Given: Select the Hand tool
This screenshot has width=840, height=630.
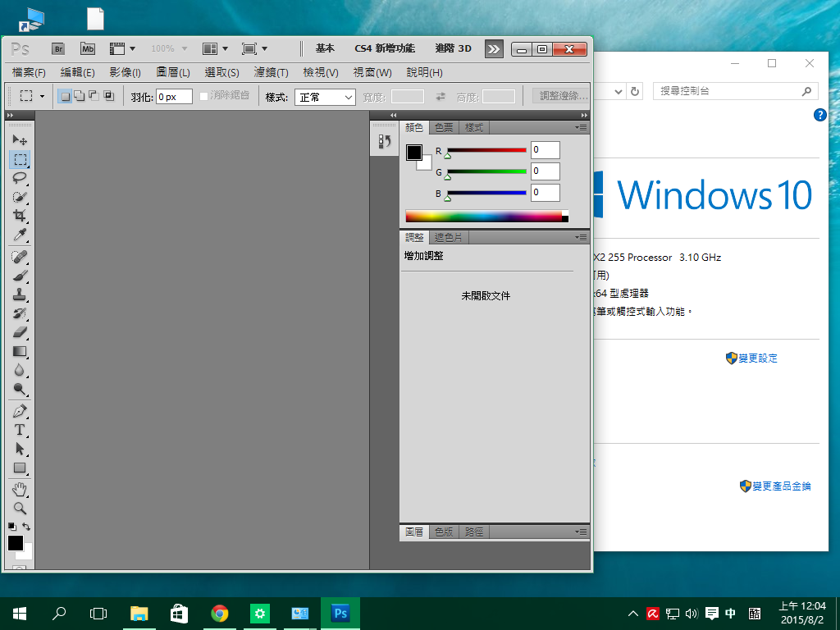Looking at the screenshot, I should 20,489.
